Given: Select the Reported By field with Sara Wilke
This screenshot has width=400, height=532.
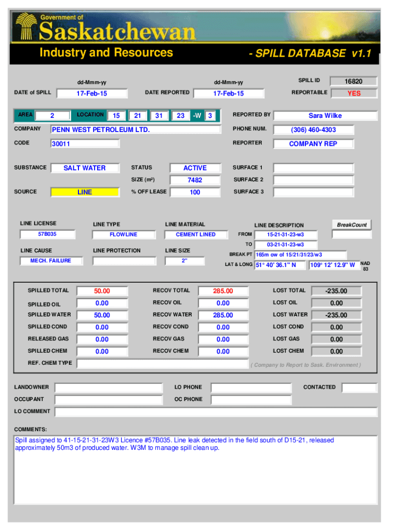Looking at the screenshot, I should (325, 116).
